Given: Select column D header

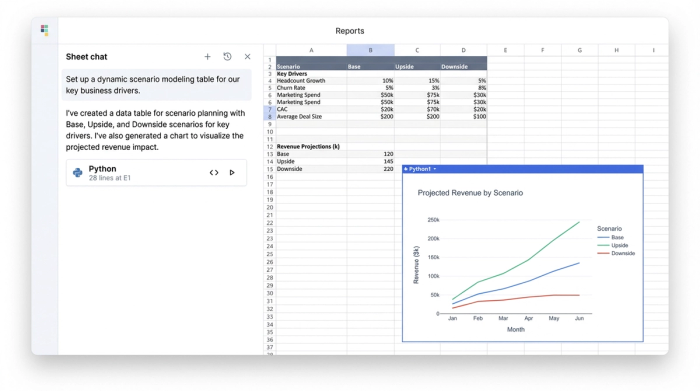Looking at the screenshot, I should point(463,50).
